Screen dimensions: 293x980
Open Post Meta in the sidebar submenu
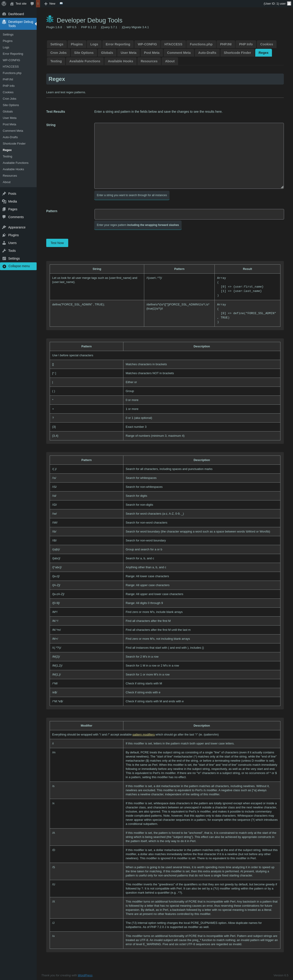pos(10,124)
